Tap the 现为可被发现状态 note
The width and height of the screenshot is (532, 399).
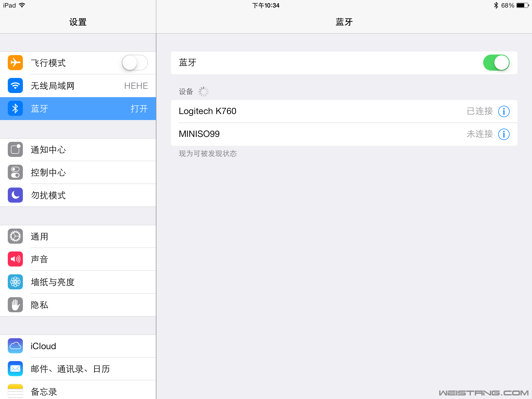pyautogui.click(x=208, y=154)
